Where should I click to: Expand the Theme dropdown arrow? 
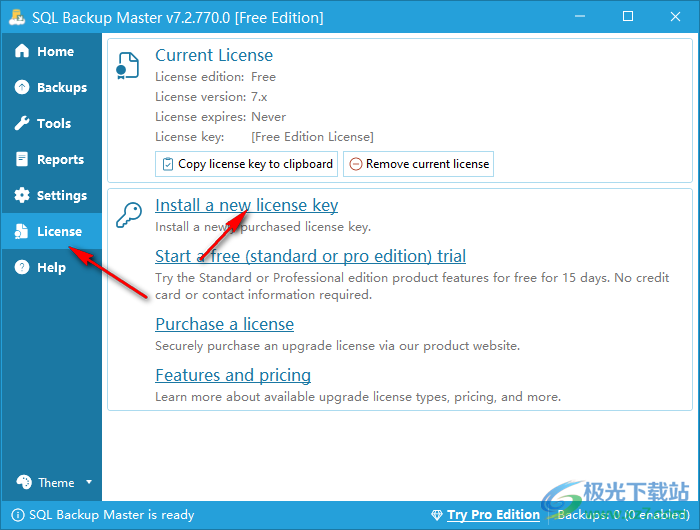click(x=89, y=482)
